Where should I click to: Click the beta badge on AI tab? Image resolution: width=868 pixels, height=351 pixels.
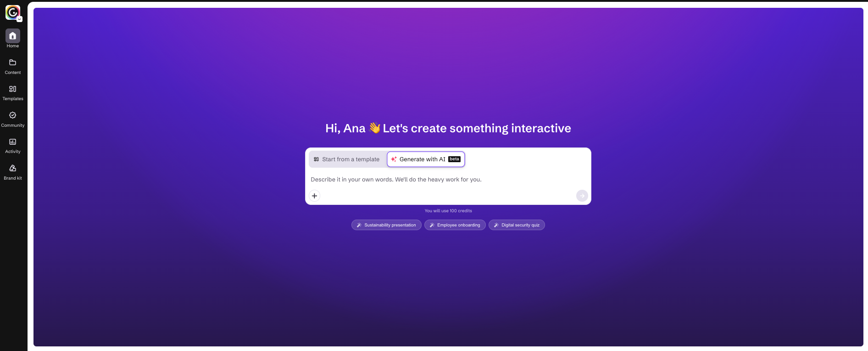[454, 159]
